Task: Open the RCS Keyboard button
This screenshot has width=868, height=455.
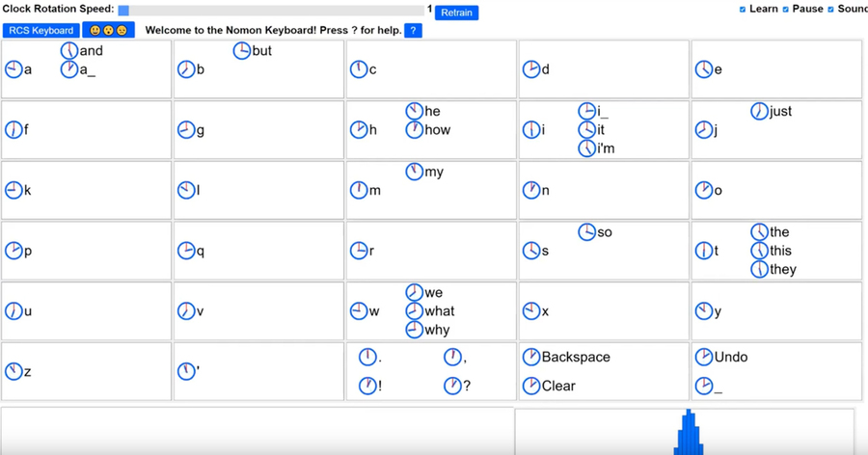Action: (x=40, y=30)
